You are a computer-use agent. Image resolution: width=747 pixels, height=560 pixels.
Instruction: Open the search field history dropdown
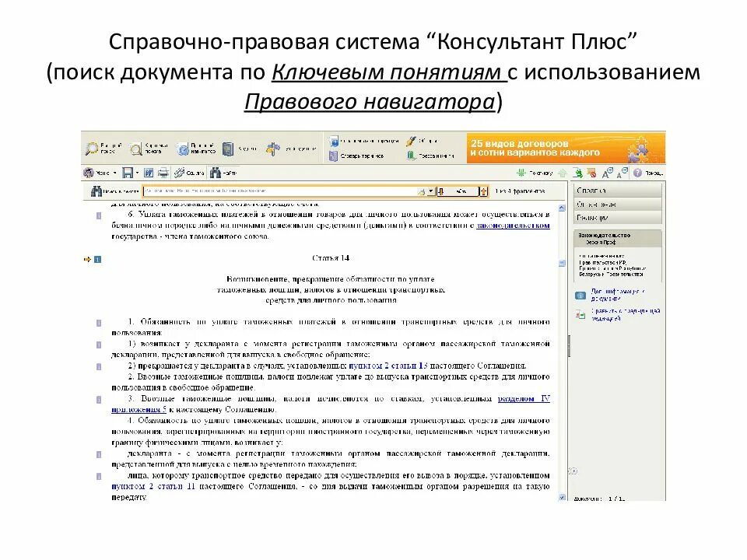(x=430, y=191)
